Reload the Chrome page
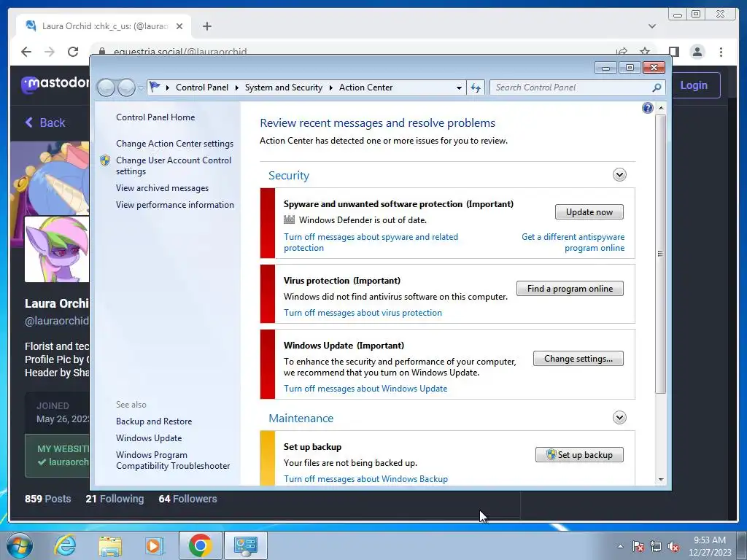The width and height of the screenshot is (747, 560). pyautogui.click(x=73, y=52)
